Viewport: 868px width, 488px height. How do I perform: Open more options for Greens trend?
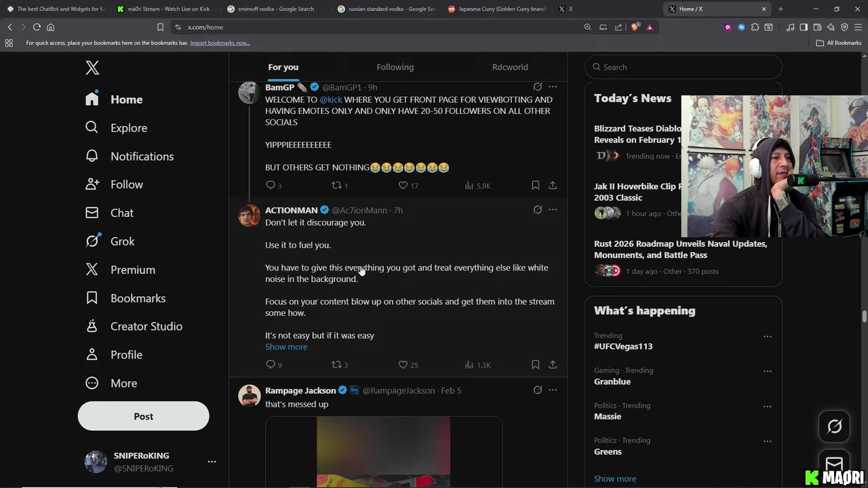pos(767,441)
